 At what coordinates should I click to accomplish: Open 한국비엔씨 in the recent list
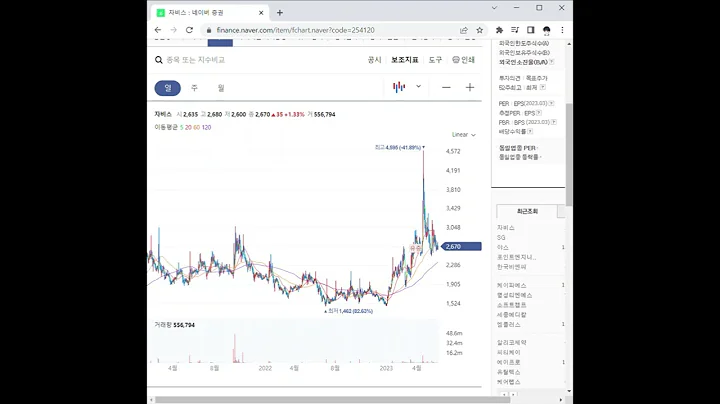[x=512, y=267]
